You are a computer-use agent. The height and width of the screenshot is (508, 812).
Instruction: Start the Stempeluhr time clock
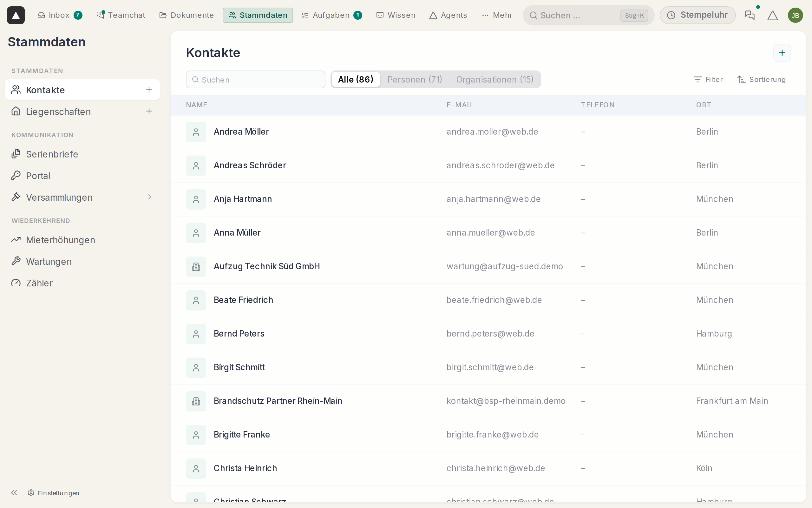[697, 15]
